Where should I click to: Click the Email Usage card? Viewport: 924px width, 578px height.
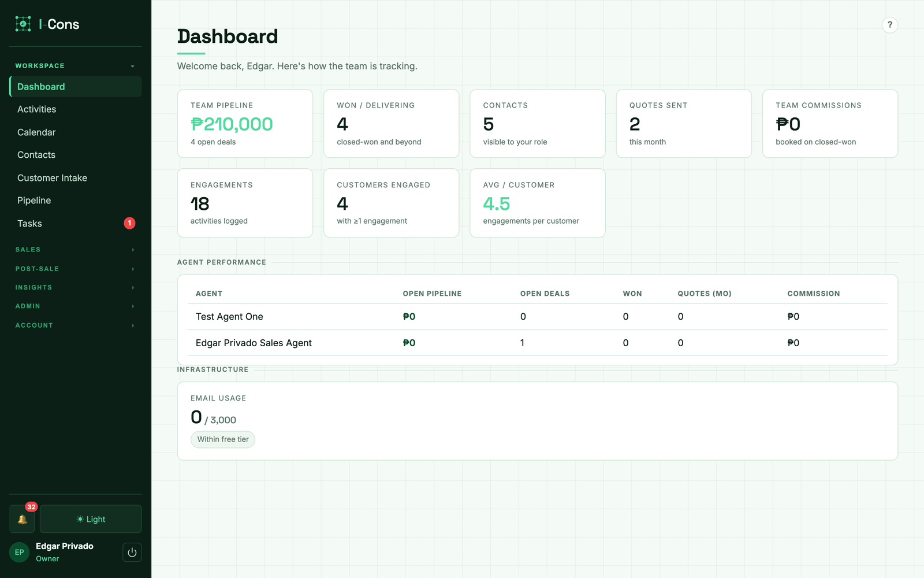[538, 421]
